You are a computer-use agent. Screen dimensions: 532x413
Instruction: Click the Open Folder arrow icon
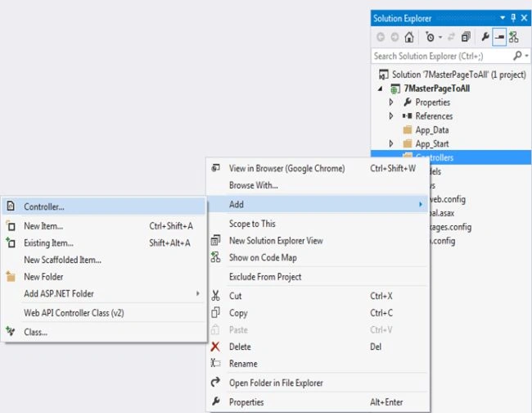pos(215,383)
